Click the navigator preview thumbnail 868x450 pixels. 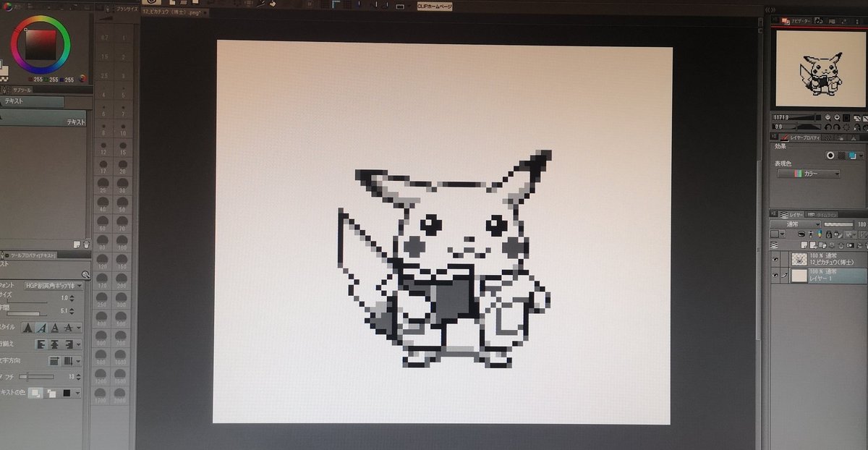(819, 69)
